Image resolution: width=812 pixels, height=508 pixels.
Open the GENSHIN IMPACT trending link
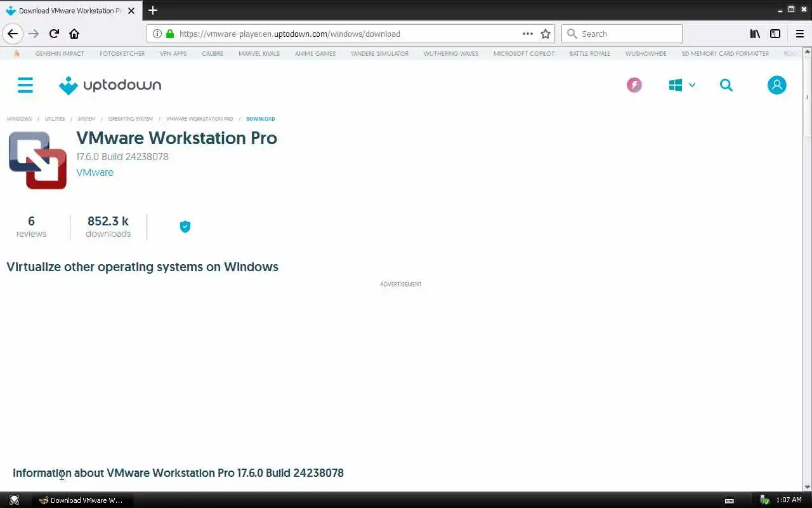(60, 53)
